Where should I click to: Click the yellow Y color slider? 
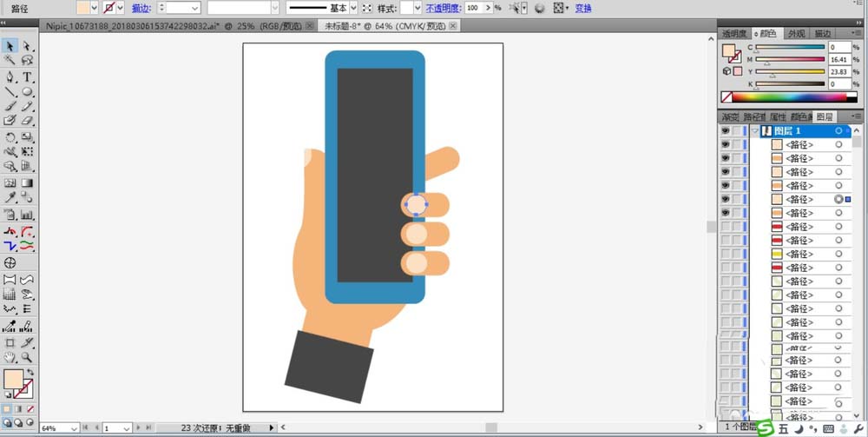(x=790, y=71)
